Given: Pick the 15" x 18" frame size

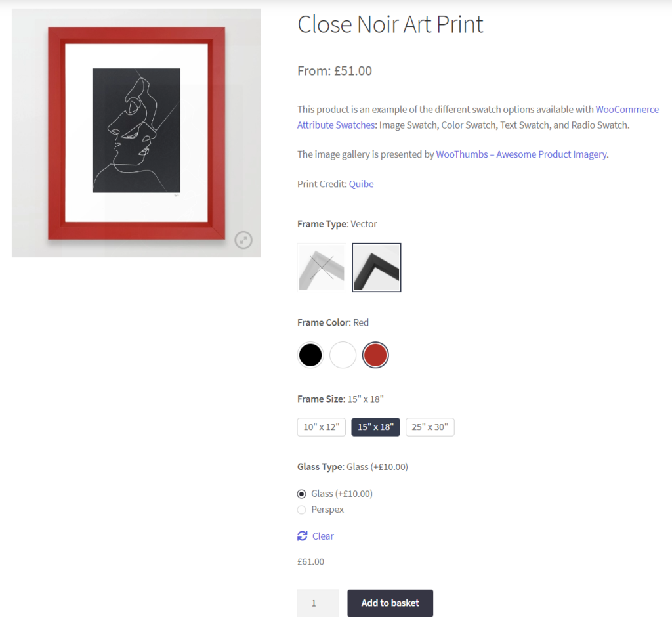Looking at the screenshot, I should click(376, 427).
